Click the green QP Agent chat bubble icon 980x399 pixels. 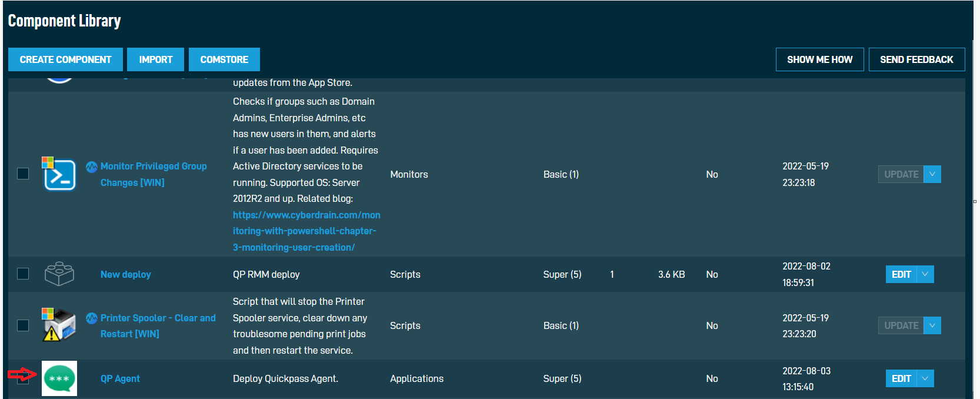(59, 378)
